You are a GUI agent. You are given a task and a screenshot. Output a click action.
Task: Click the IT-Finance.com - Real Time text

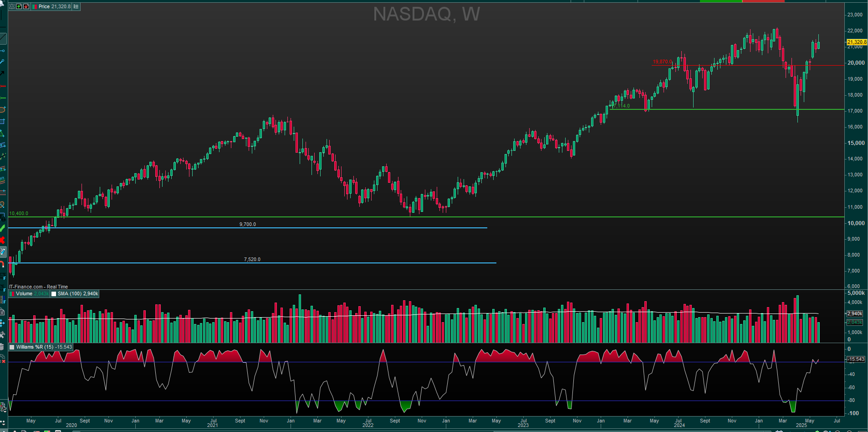point(39,287)
